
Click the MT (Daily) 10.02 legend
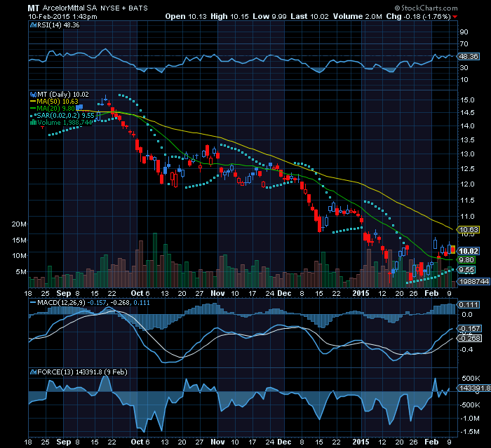(63, 94)
